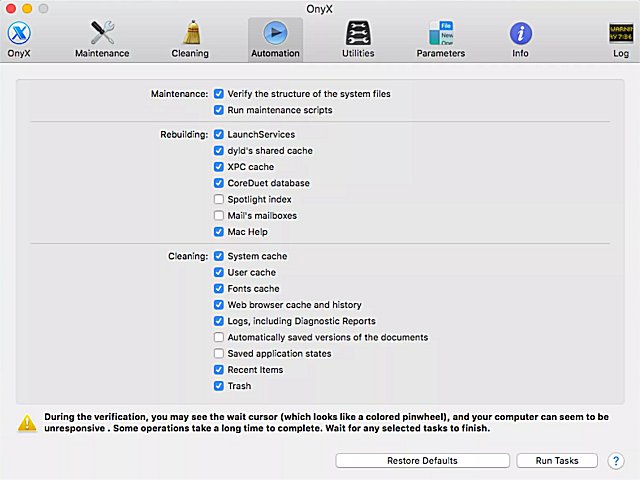Screen dimensions: 640x480
Task: Select the Automation toolbar icon
Action: 275,34
